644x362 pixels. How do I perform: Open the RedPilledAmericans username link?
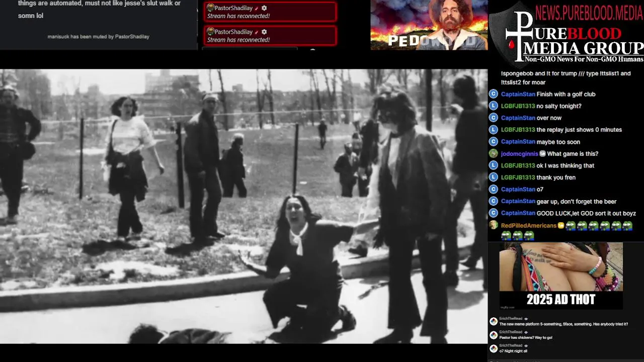point(529,226)
